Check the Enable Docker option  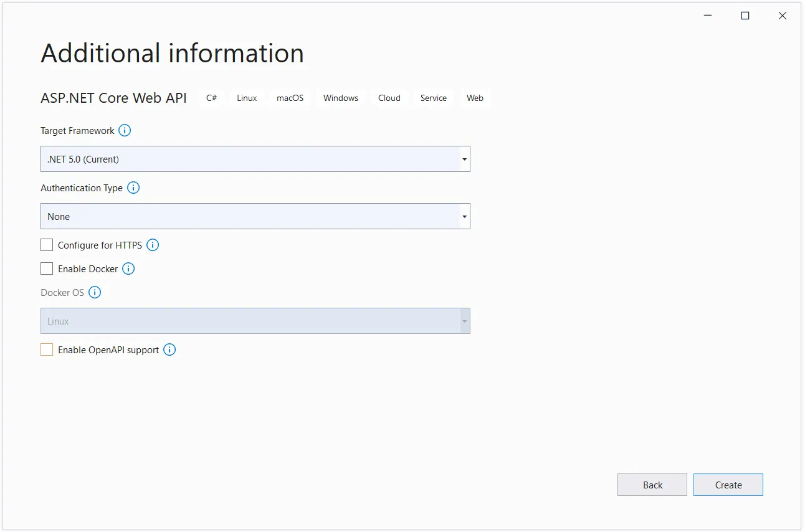tap(46, 268)
